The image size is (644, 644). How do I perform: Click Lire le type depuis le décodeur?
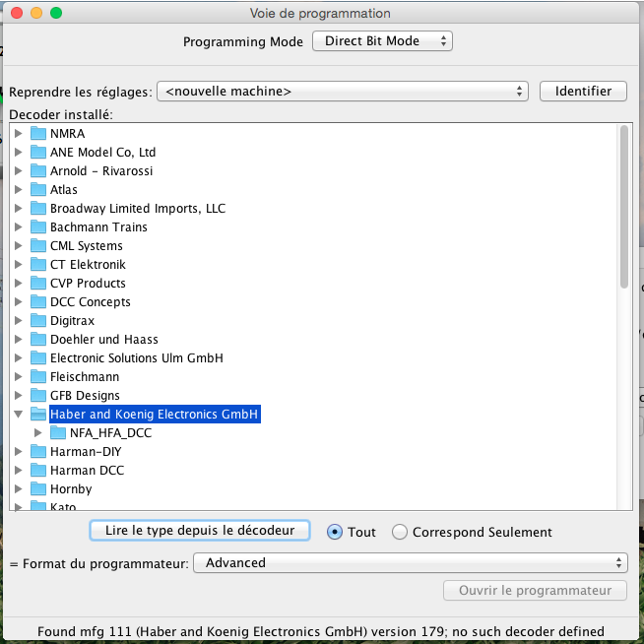coord(200,530)
